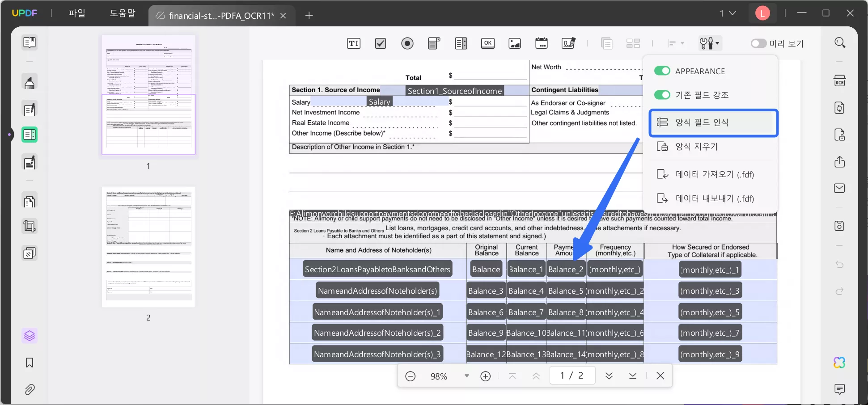
Task: Open the Layers panel
Action: coord(30,336)
